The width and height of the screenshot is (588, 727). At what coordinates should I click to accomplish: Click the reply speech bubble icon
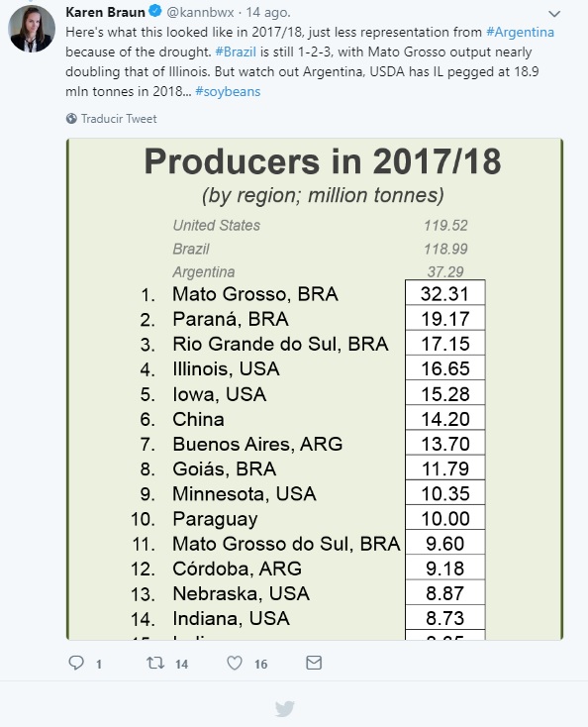click(76, 663)
